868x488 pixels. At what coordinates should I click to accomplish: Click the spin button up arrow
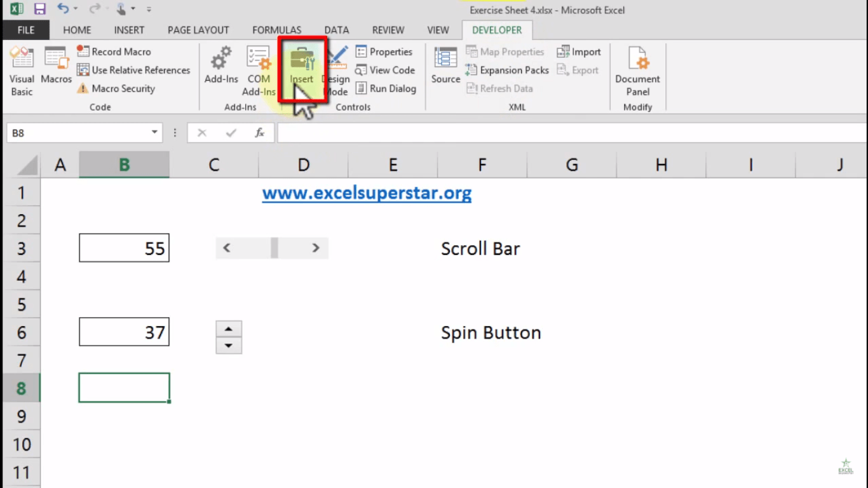229,329
